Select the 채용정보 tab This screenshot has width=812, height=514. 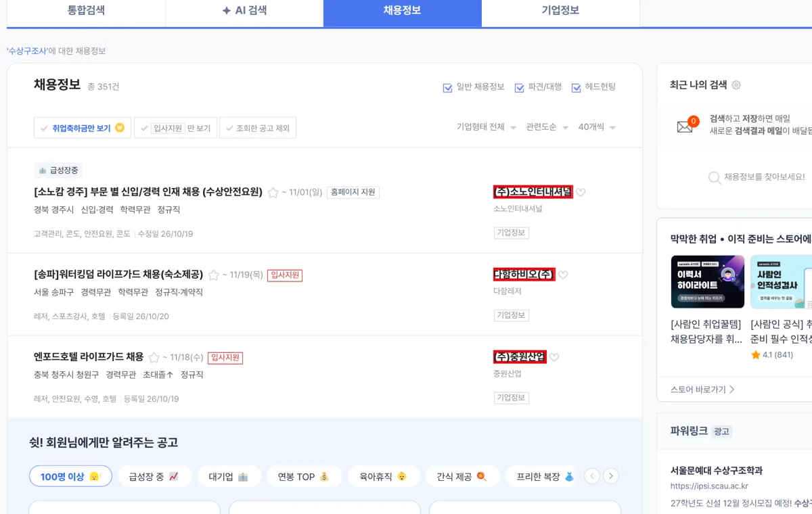pyautogui.click(x=403, y=11)
